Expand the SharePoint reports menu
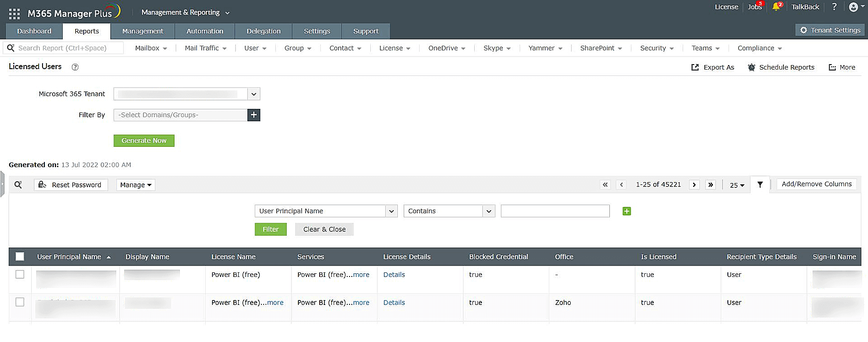This screenshot has height=342, width=868. coord(601,48)
